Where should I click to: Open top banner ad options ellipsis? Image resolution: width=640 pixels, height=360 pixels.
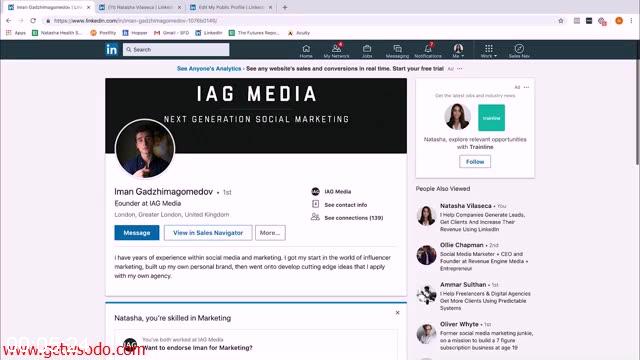460,69
